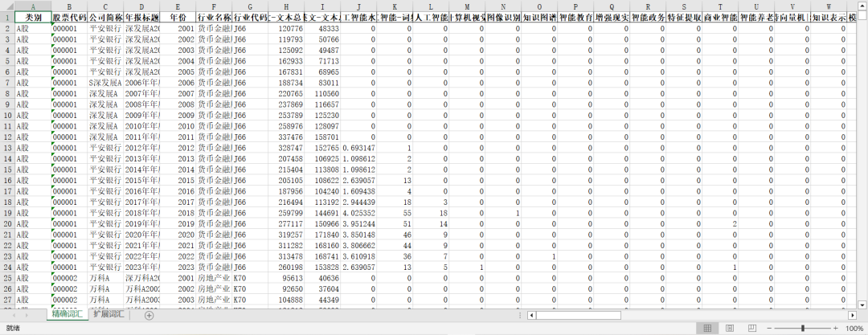The height and width of the screenshot is (335, 868).
Task: Add a new worksheet with the plus button
Action: tap(149, 315)
